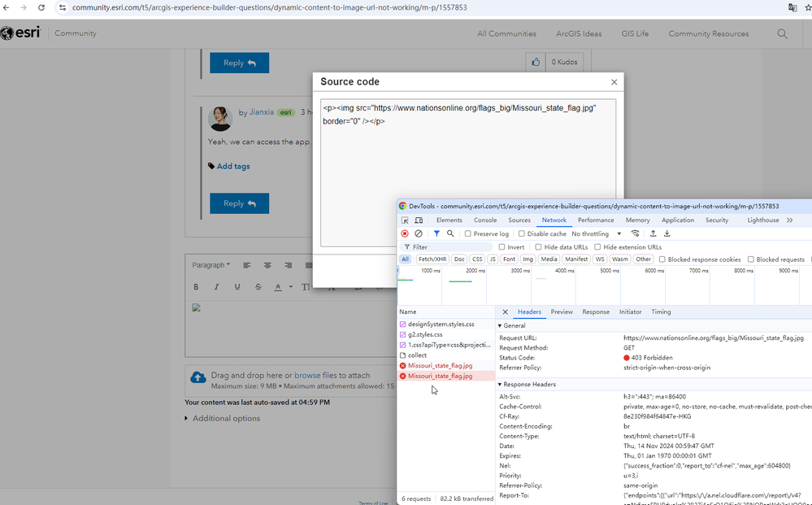Check the Disable cache option
Viewport: 812px width, 505px height.
[522, 233]
